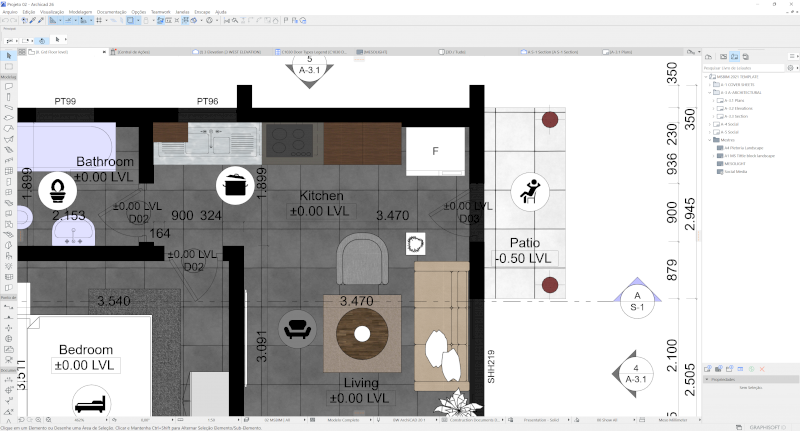Image resolution: width=800 pixels, height=431 pixels.
Task: Open the Layout Book view in Navigator
Action: 734,57
